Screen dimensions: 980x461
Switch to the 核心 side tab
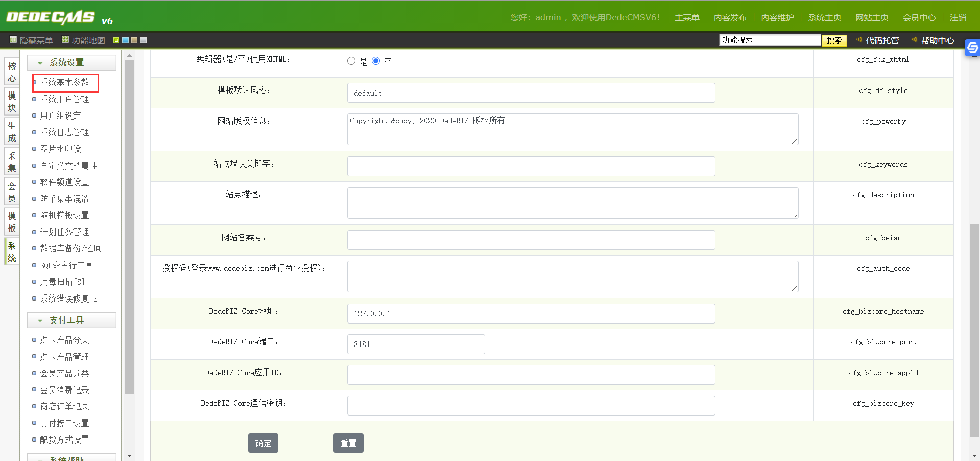pyautogui.click(x=12, y=72)
